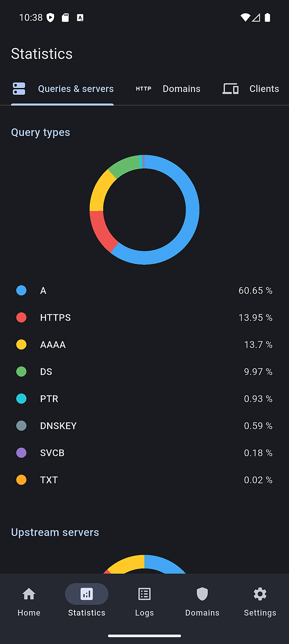Tap the SVCB purple legend dot
The image size is (289, 644).
pos(21,453)
